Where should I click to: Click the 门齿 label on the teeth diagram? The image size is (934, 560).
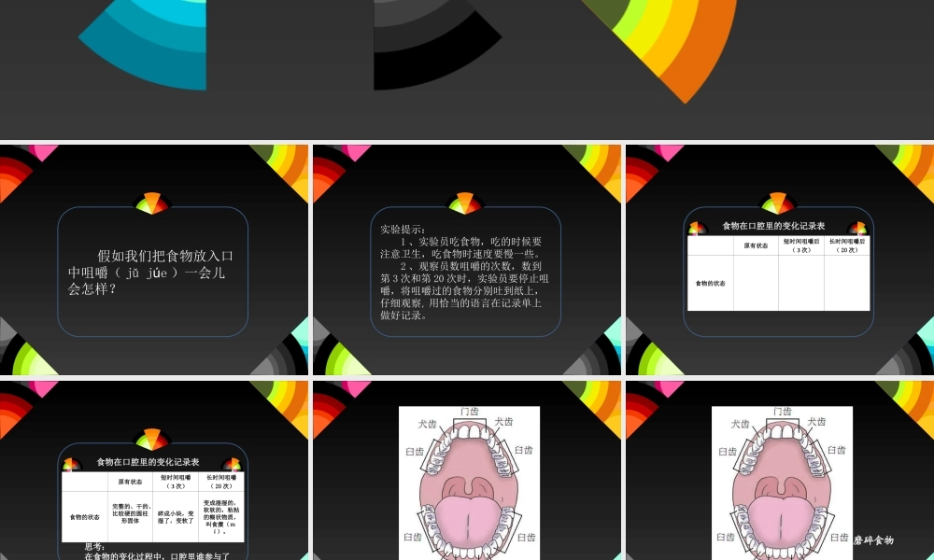[x=470, y=411]
